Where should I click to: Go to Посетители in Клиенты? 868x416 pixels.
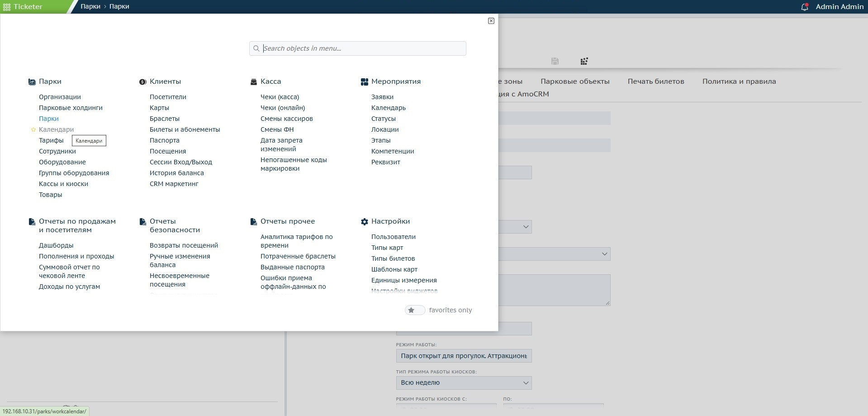(168, 97)
